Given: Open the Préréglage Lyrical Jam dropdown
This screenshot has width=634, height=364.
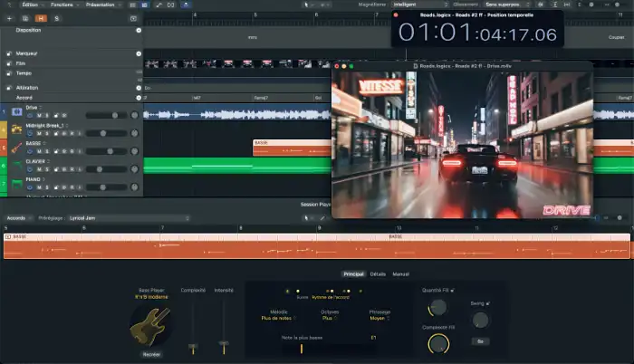Looking at the screenshot, I should pyautogui.click(x=129, y=218).
